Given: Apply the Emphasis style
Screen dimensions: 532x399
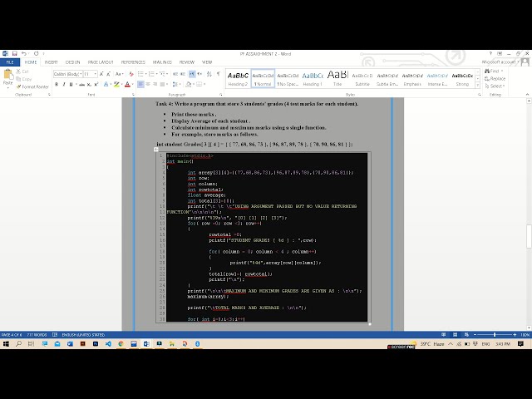Looking at the screenshot, I should 412,79.
